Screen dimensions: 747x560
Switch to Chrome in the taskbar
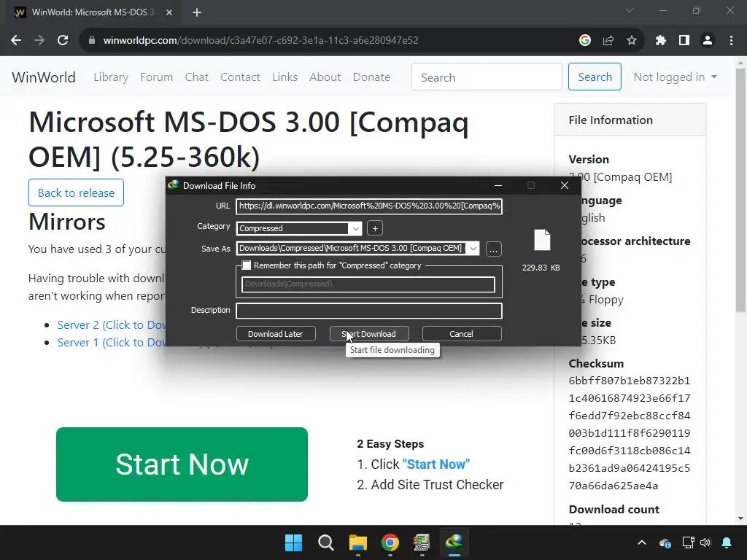pyautogui.click(x=390, y=542)
